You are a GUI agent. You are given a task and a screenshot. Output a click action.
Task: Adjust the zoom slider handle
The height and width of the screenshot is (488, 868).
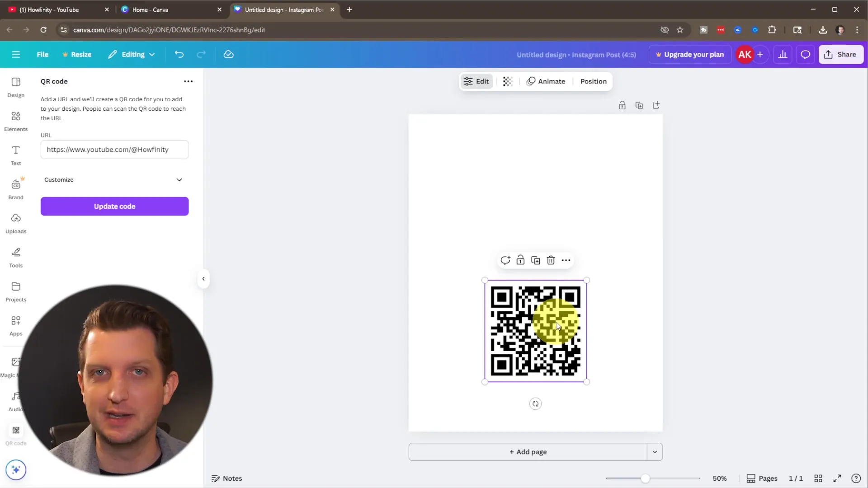click(x=645, y=479)
